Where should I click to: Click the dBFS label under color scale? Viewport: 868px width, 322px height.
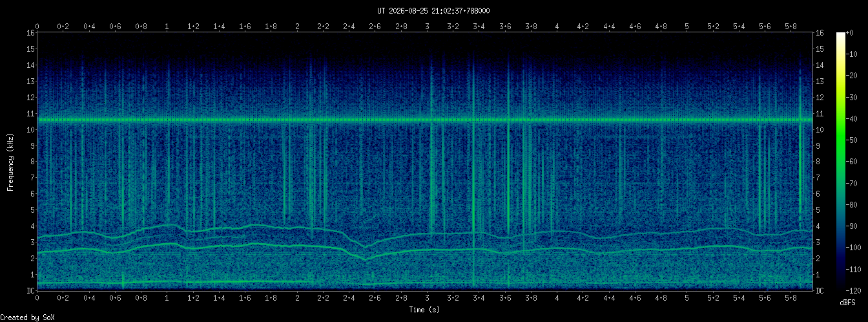848,303
